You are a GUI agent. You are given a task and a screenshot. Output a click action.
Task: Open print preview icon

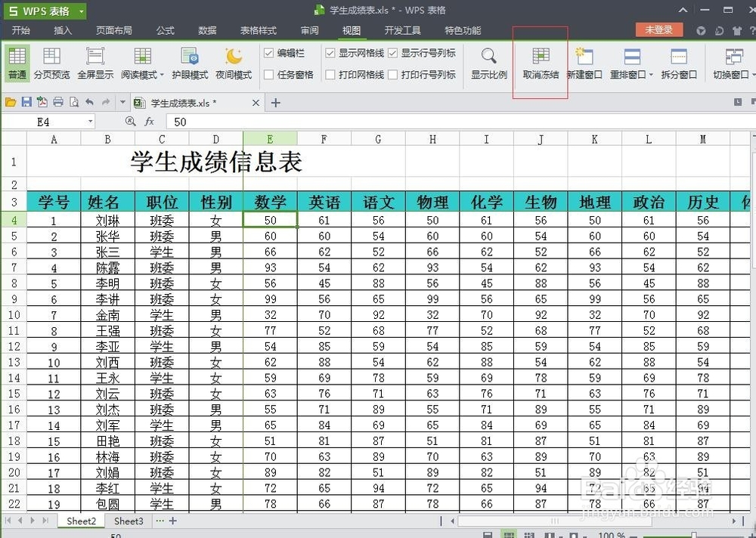[x=74, y=102]
